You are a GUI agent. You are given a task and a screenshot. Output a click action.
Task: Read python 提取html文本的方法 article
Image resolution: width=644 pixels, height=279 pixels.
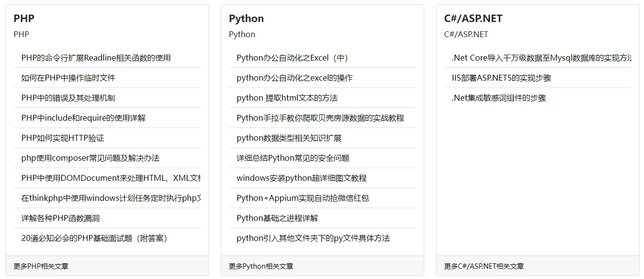(287, 98)
